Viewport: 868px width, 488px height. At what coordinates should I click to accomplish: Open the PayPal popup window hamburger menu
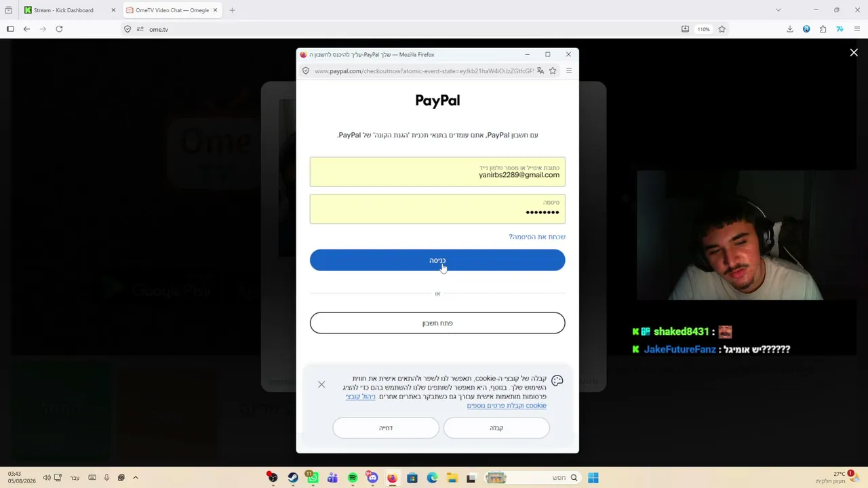pos(569,70)
